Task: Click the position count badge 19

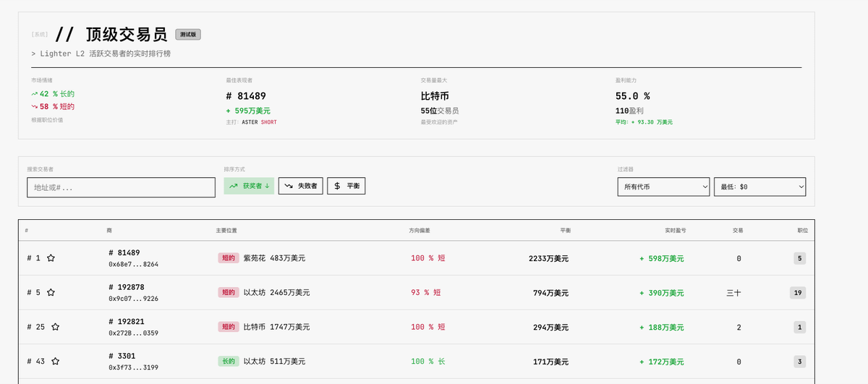Action: tap(798, 293)
